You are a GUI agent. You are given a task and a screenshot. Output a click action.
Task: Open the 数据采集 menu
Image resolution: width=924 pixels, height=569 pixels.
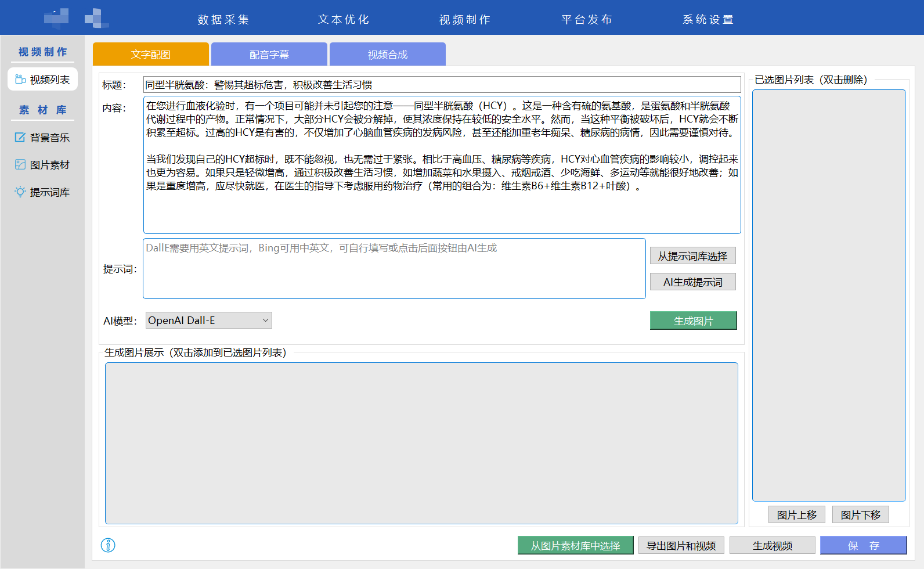(223, 20)
